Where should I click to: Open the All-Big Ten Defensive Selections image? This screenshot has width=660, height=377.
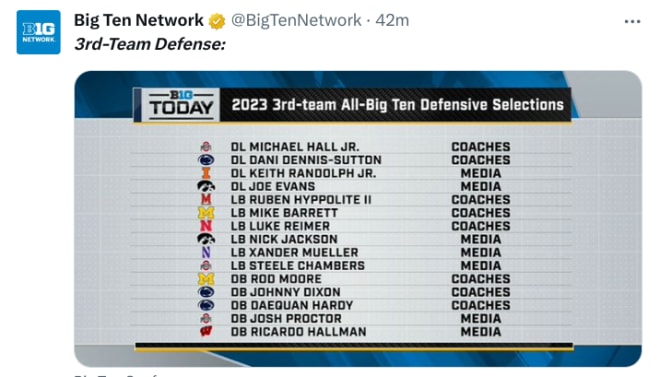(358, 219)
